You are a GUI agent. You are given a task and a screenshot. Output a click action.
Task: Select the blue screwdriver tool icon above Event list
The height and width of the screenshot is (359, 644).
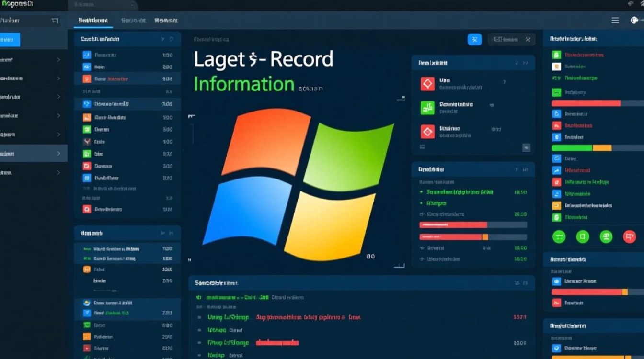pyautogui.click(x=474, y=39)
